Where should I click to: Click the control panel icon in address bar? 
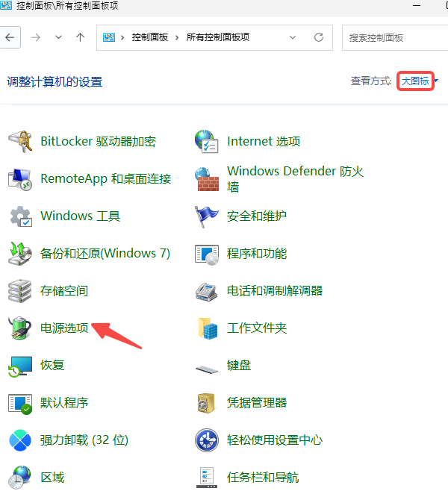pos(109,37)
